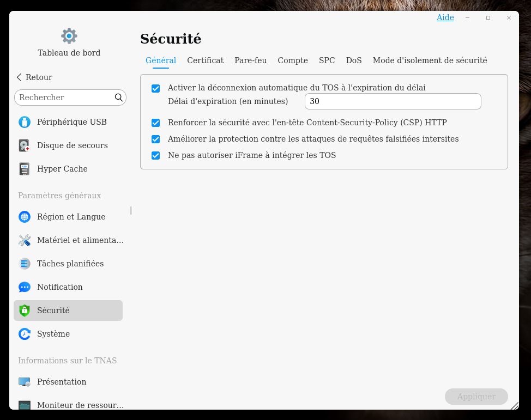This screenshot has width=531, height=420.
Task: Open Région et Langue via its globe icon
Action: [24, 217]
